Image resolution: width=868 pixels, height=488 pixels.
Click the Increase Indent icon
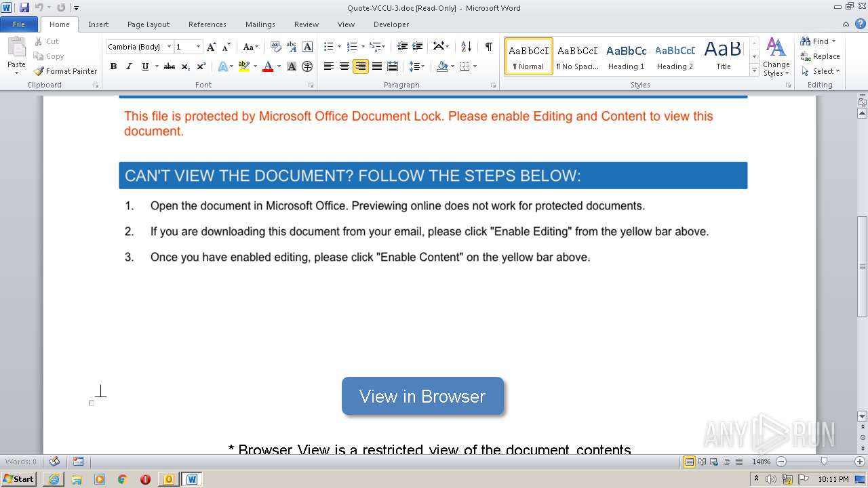(418, 47)
